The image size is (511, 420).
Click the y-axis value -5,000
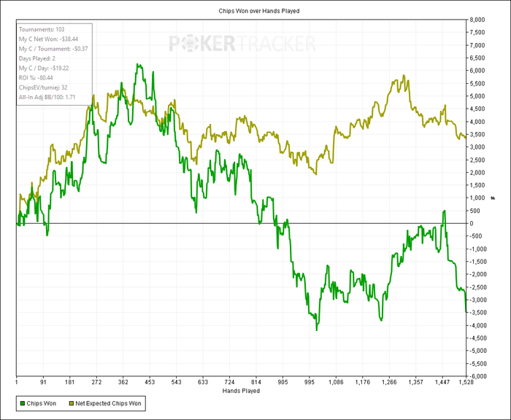[x=478, y=351]
